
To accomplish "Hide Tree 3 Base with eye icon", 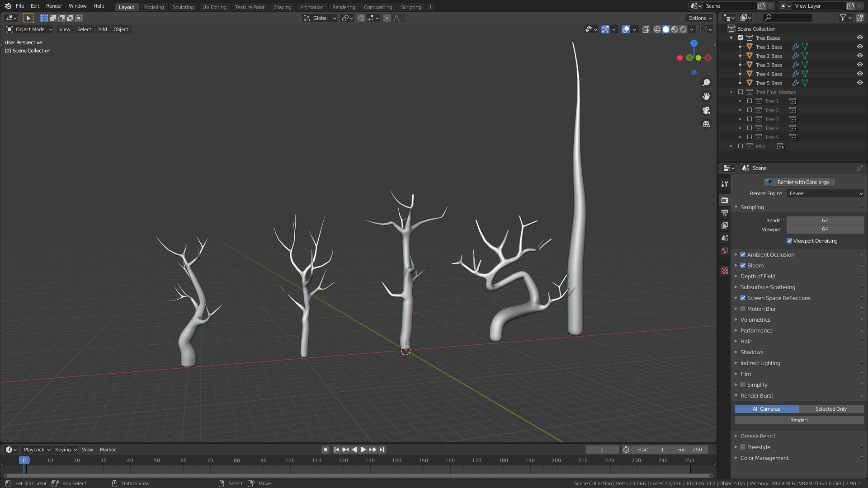I will [860, 65].
